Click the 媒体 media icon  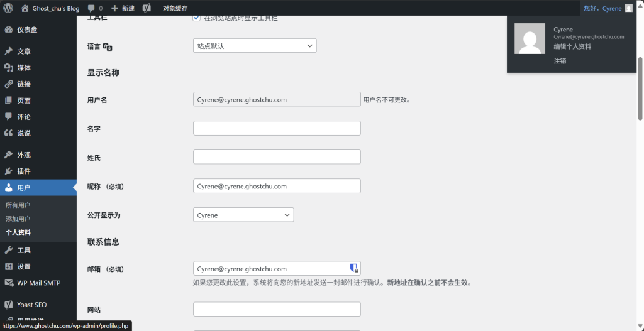tap(8, 68)
